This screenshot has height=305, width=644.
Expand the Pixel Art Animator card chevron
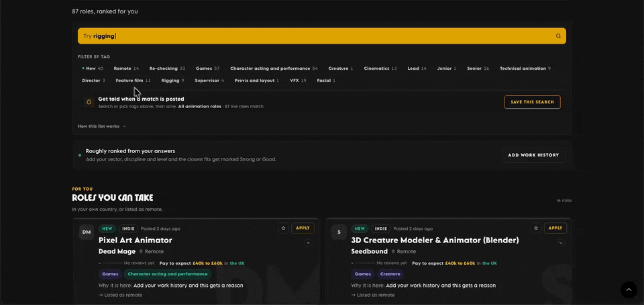[x=308, y=243]
